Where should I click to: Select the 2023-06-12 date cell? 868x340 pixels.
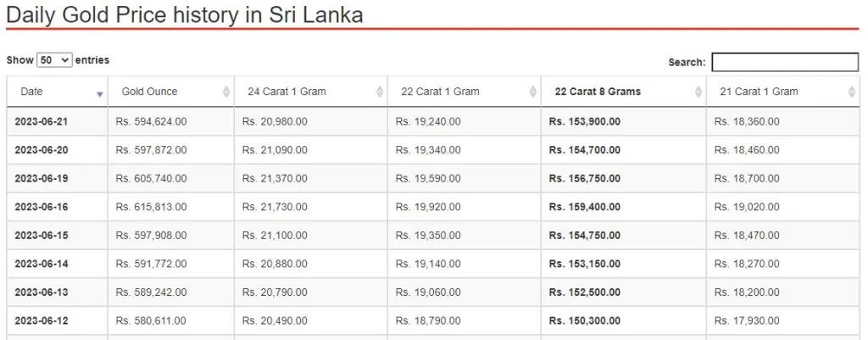41,320
